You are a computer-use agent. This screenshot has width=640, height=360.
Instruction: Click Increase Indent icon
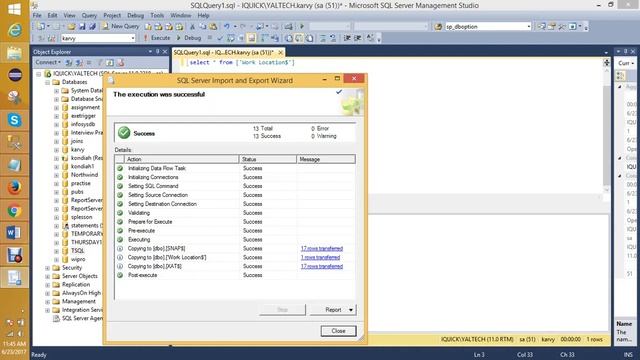coord(358,38)
